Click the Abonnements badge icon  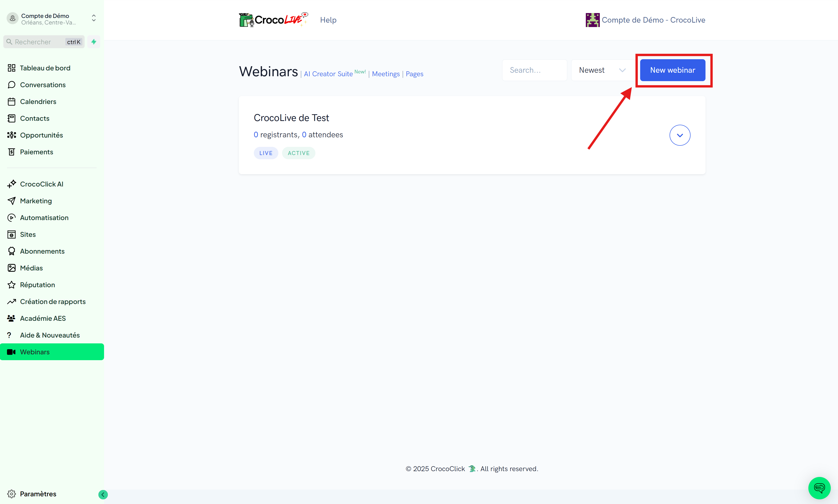pos(12,251)
